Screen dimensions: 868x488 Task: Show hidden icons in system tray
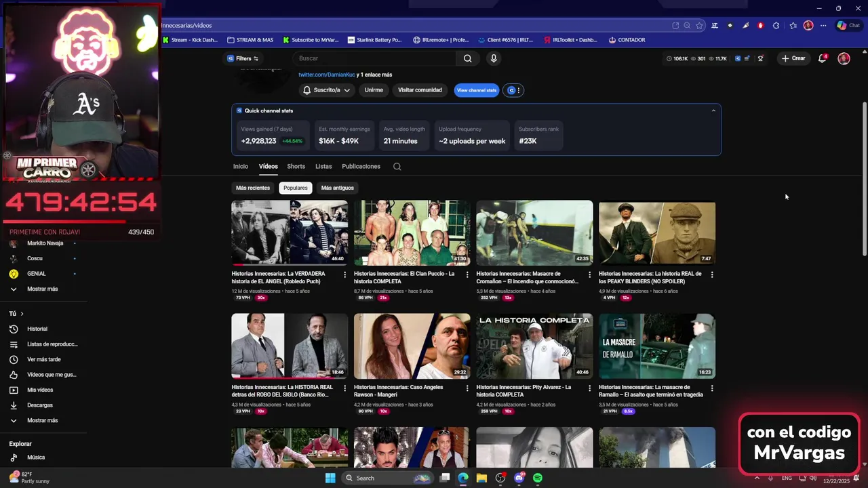757,478
